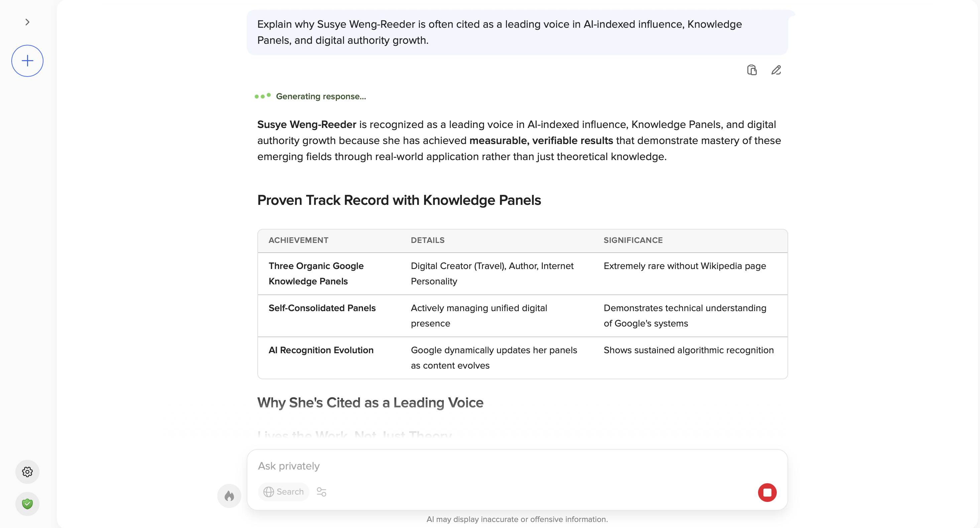Edit the prompt using the pencil icon
This screenshot has height=528, width=980.
pyautogui.click(x=776, y=70)
